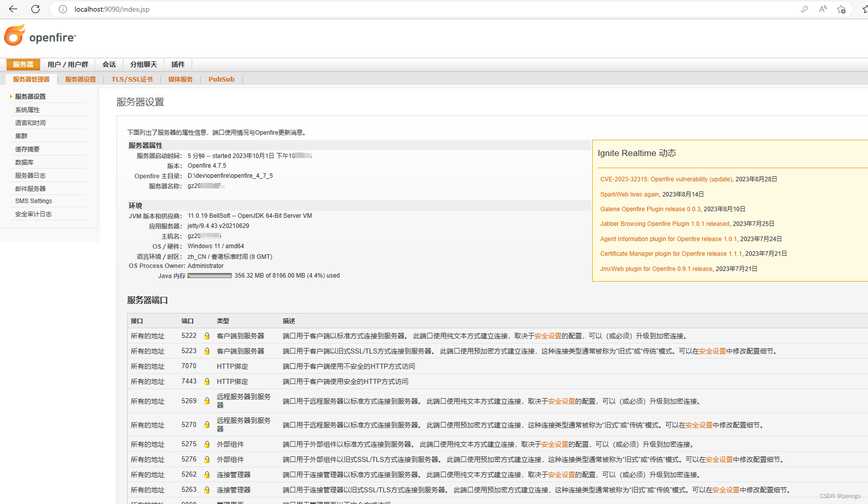Click the 接口 column header
The height and width of the screenshot is (504, 868).
coord(137,321)
